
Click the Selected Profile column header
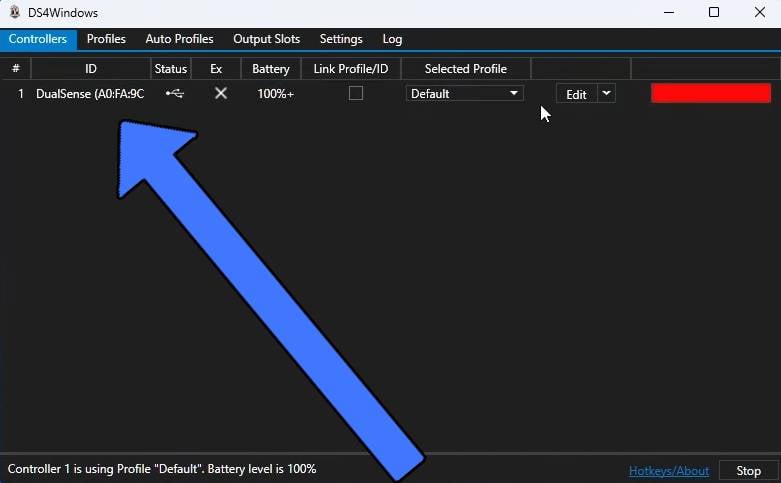(x=466, y=69)
